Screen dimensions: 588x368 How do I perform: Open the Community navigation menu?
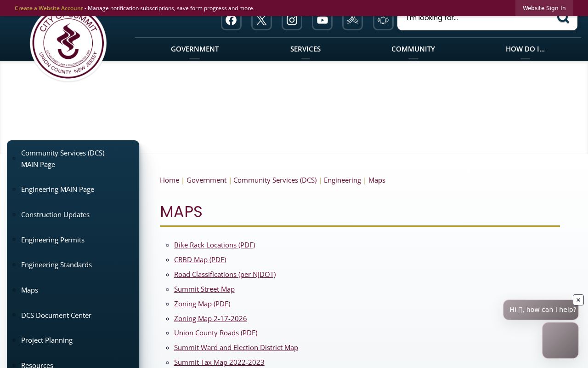[413, 49]
